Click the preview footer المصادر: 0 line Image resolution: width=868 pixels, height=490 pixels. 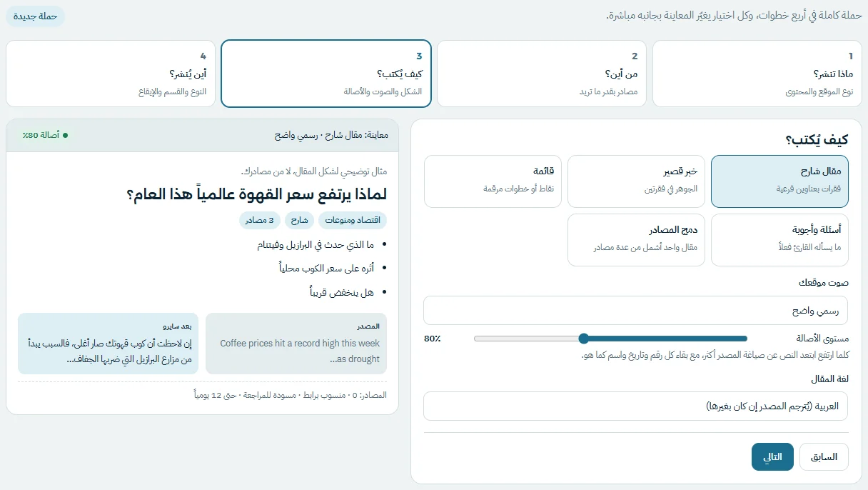pyautogui.click(x=291, y=395)
